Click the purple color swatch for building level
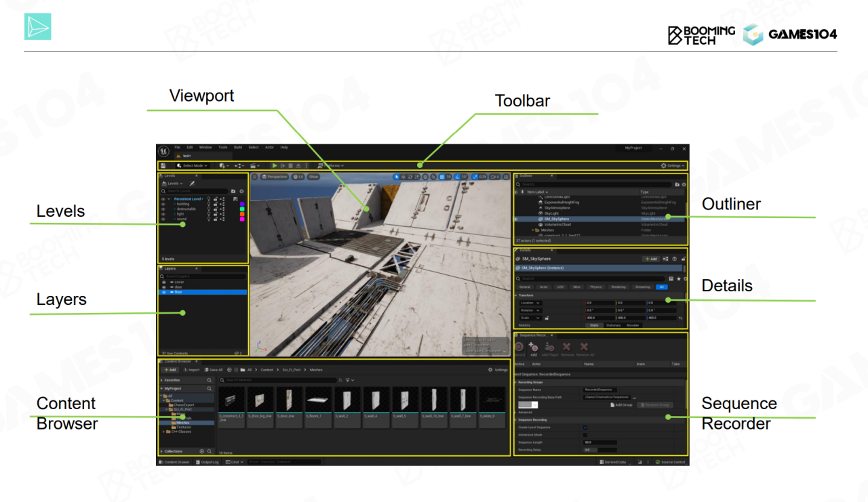 (x=241, y=204)
